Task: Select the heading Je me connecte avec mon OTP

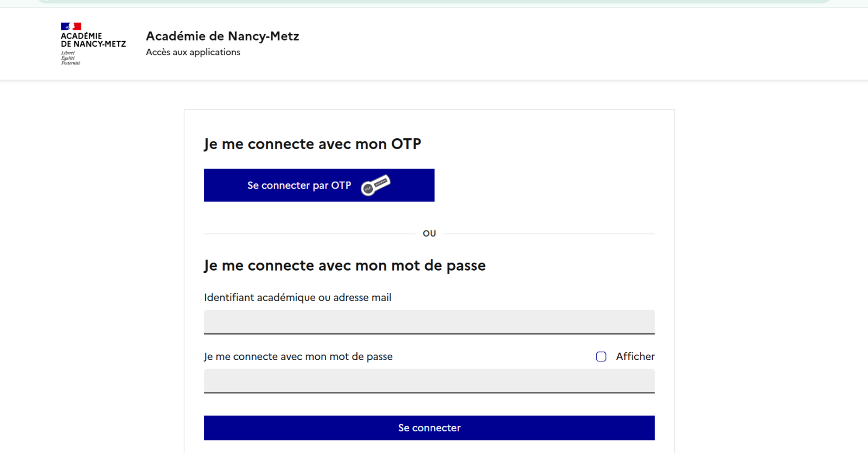Action: pyautogui.click(x=312, y=144)
